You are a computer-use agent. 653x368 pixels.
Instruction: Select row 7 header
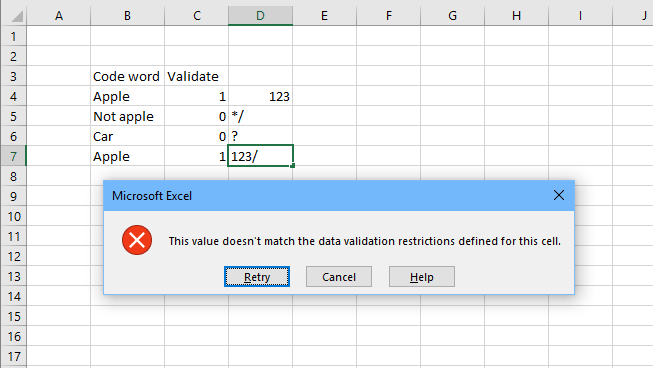pyautogui.click(x=14, y=156)
